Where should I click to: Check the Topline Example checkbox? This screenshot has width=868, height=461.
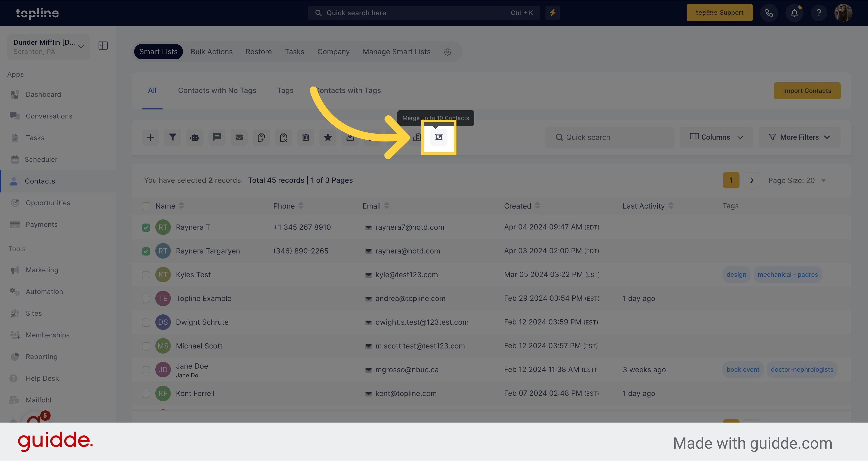[146, 299]
